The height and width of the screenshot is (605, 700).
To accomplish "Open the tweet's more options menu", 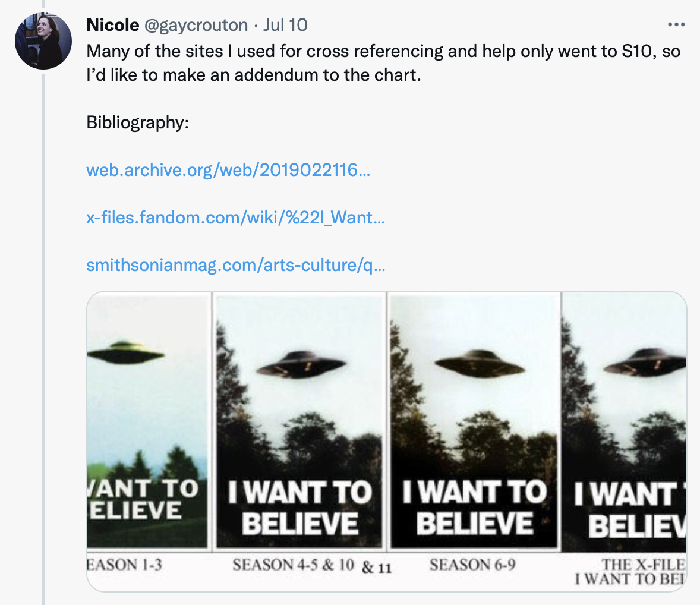I will click(676, 25).
